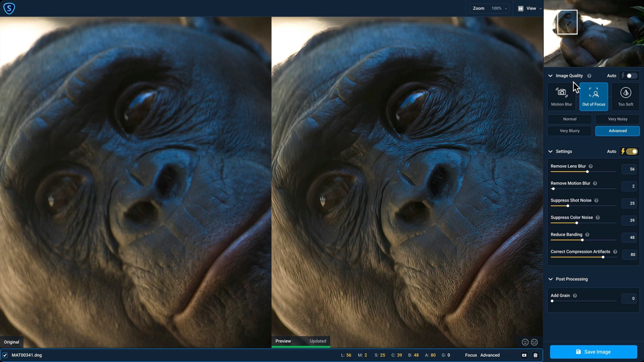Select the Very Blurry mode tab
The width and height of the screenshot is (644, 362).
click(569, 131)
